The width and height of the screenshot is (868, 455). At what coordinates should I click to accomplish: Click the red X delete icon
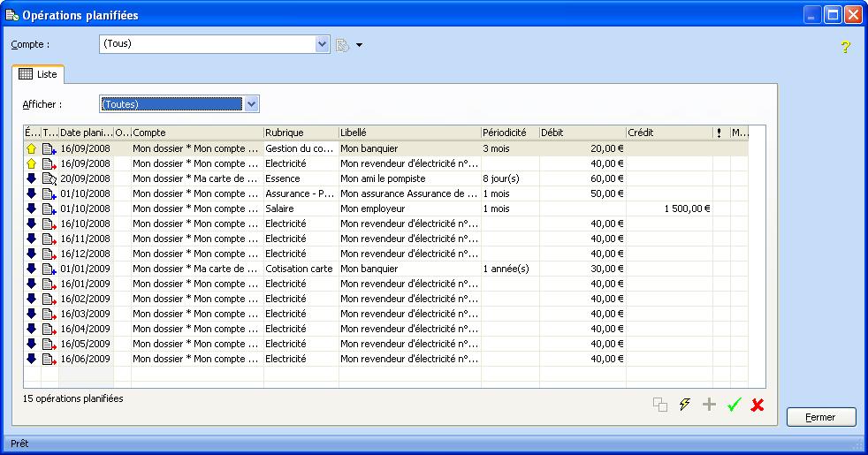tap(758, 405)
